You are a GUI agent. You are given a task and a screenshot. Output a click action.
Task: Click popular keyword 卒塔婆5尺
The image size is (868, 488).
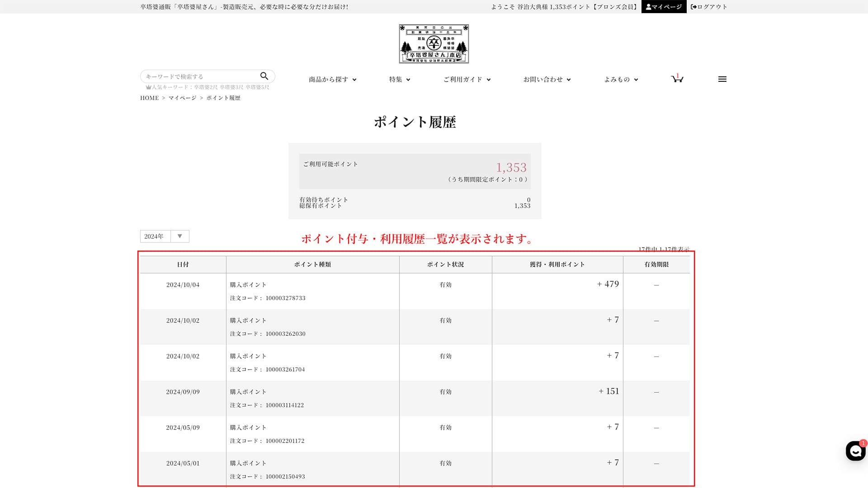pos(257,87)
